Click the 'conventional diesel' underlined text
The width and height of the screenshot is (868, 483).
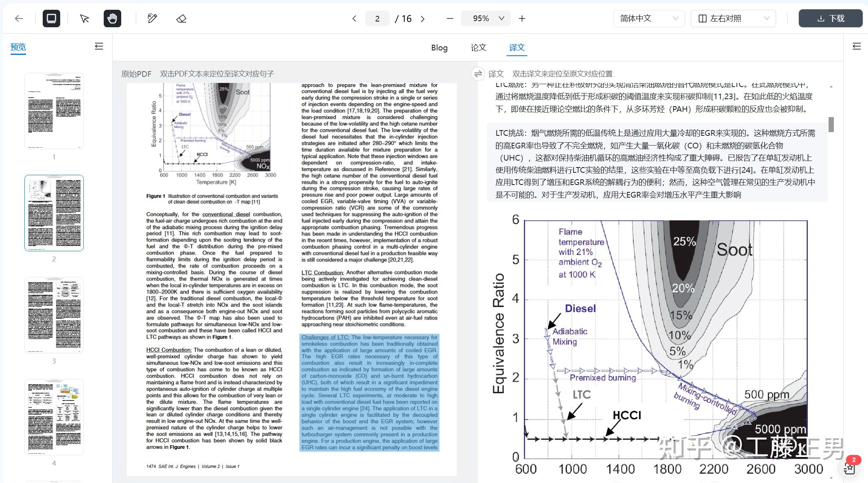tap(226, 214)
